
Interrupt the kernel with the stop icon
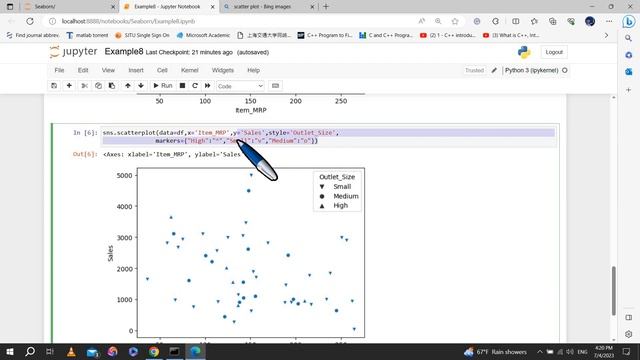182,86
